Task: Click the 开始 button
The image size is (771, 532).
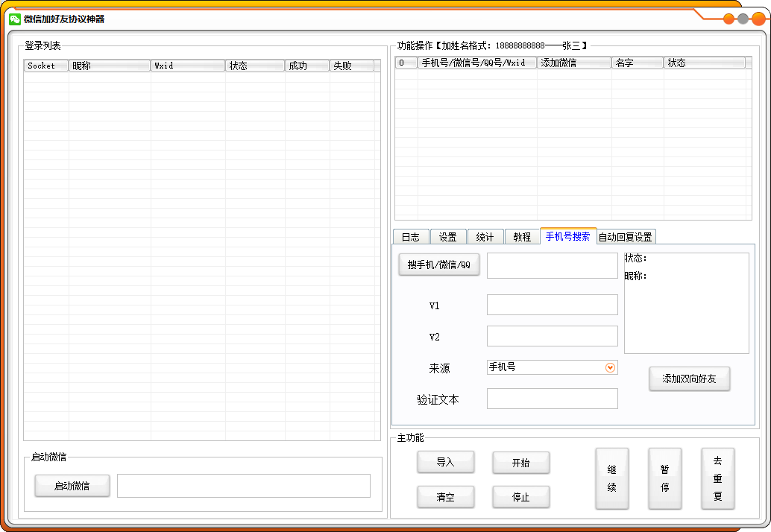Action: click(x=520, y=463)
